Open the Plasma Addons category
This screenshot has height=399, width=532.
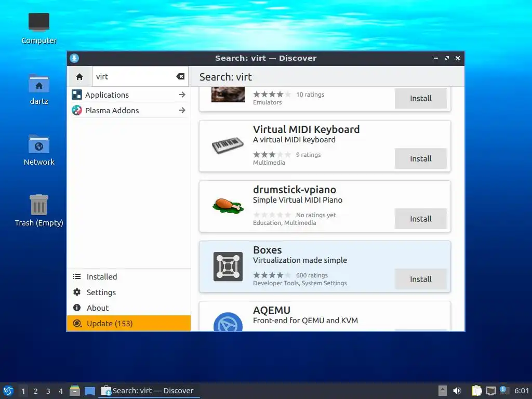(x=129, y=110)
